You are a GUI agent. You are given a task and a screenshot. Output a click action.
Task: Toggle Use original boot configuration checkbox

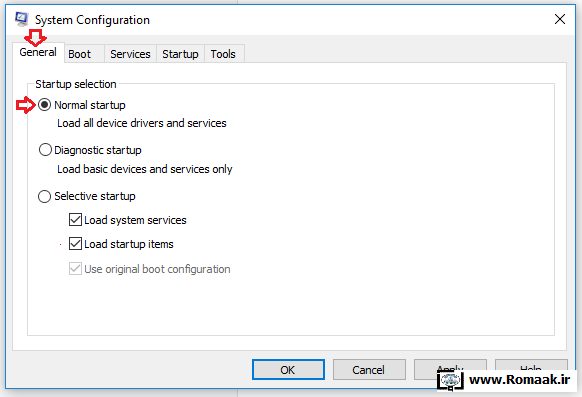point(75,269)
